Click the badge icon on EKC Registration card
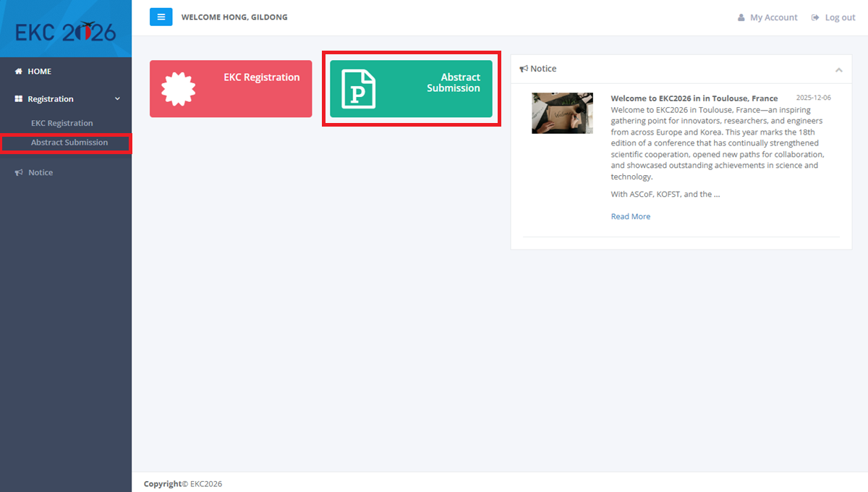The image size is (868, 492). [178, 89]
